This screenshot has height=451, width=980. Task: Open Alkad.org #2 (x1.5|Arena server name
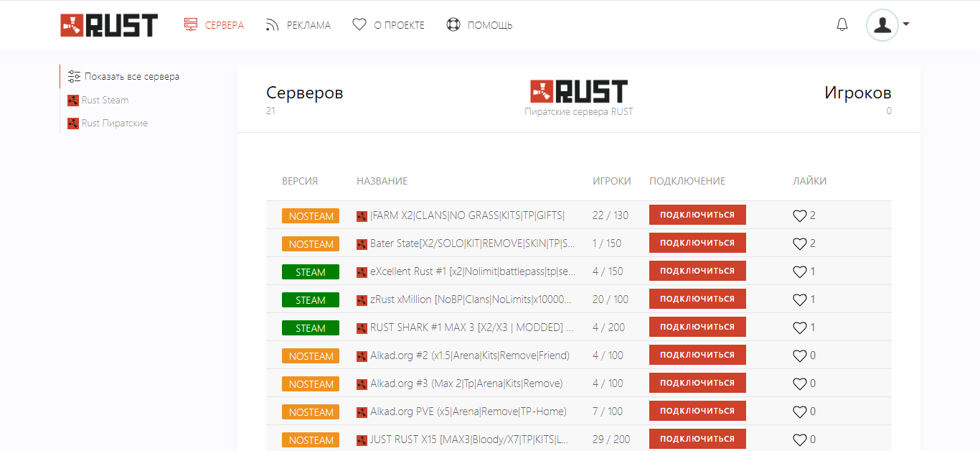point(469,355)
